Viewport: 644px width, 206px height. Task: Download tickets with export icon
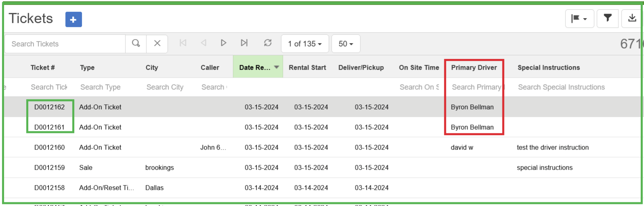coord(632,18)
